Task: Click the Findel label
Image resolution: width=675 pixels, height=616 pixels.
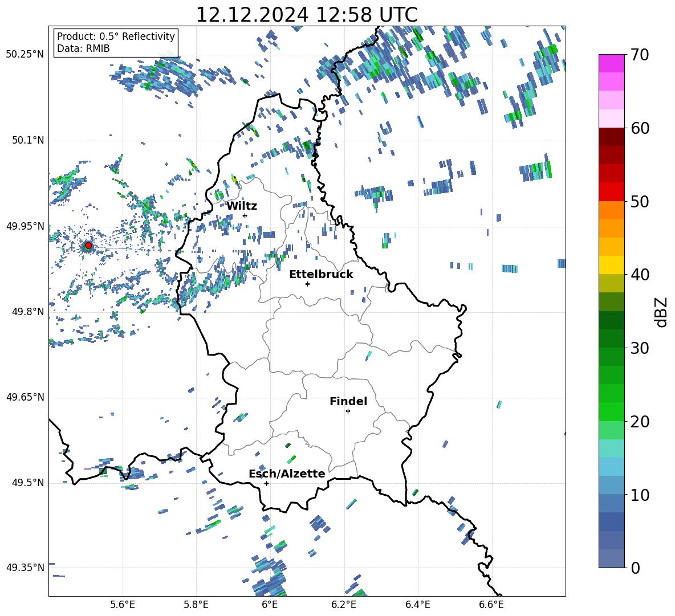Action: [348, 401]
